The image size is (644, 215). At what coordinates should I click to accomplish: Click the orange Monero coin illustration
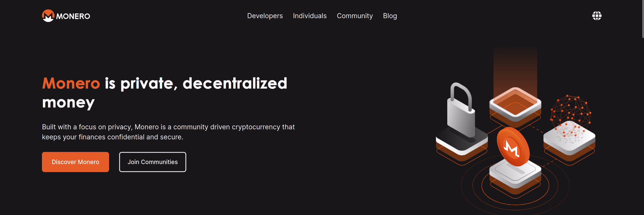[513, 147]
